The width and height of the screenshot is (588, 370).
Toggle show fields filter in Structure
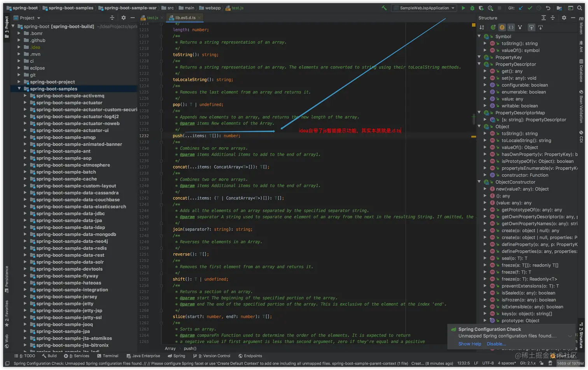pyautogui.click(x=502, y=27)
